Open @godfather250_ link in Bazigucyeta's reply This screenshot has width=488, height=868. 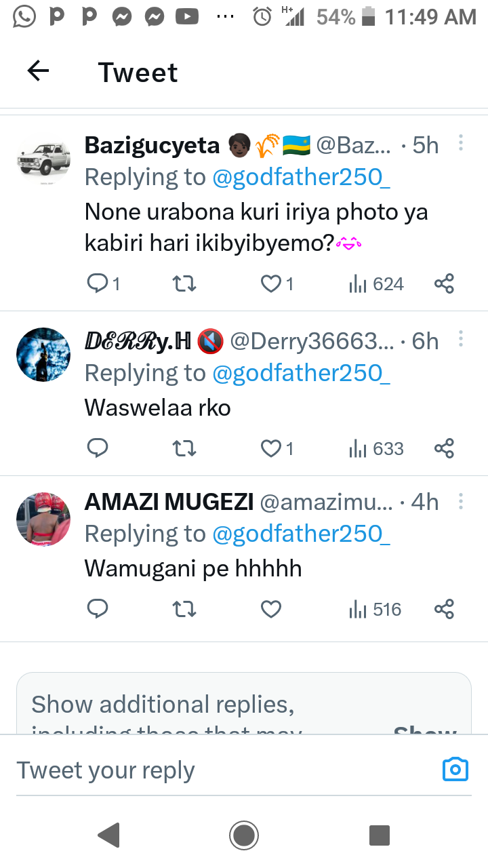coord(301,178)
